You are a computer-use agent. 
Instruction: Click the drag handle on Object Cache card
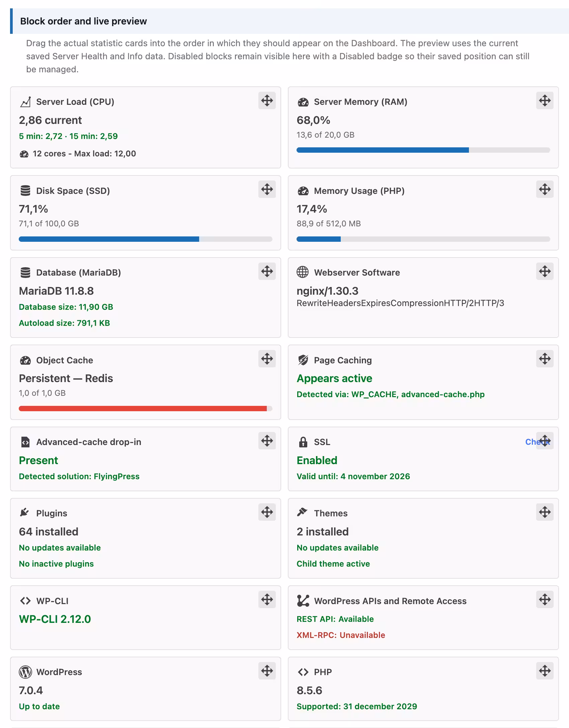(267, 359)
